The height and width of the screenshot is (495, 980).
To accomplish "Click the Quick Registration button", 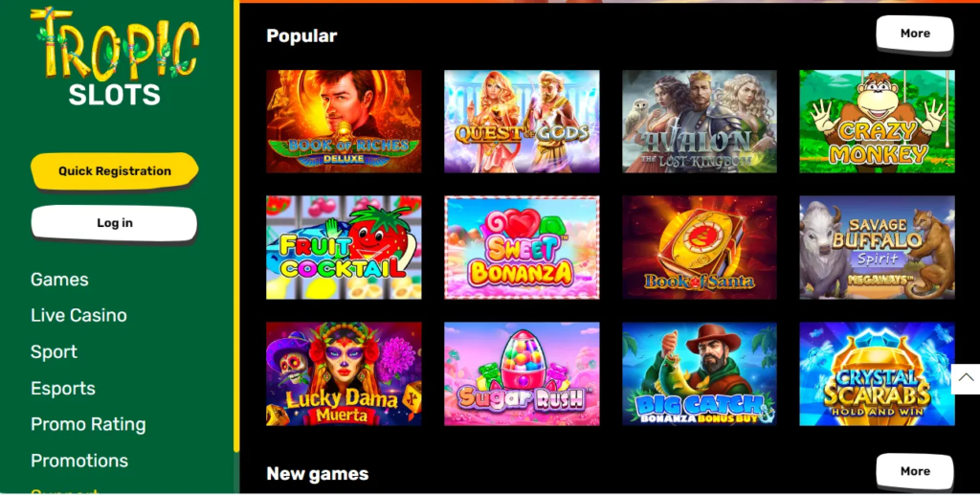I will click(x=115, y=170).
